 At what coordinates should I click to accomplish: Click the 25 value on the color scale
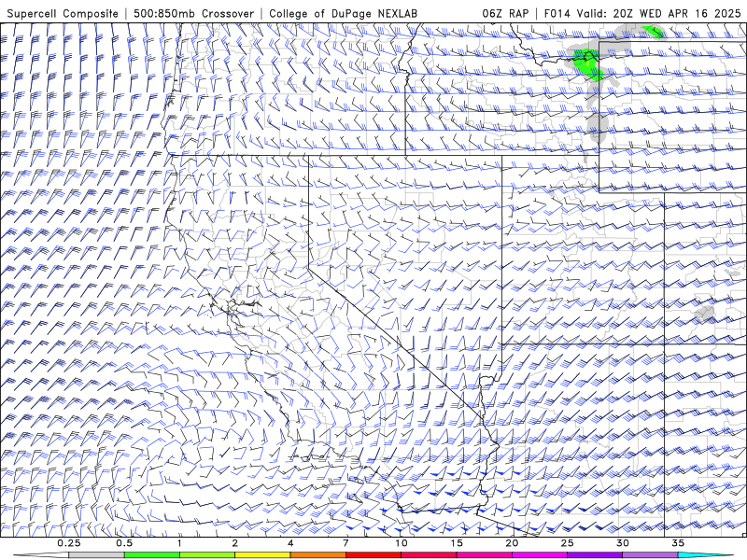tap(568, 543)
